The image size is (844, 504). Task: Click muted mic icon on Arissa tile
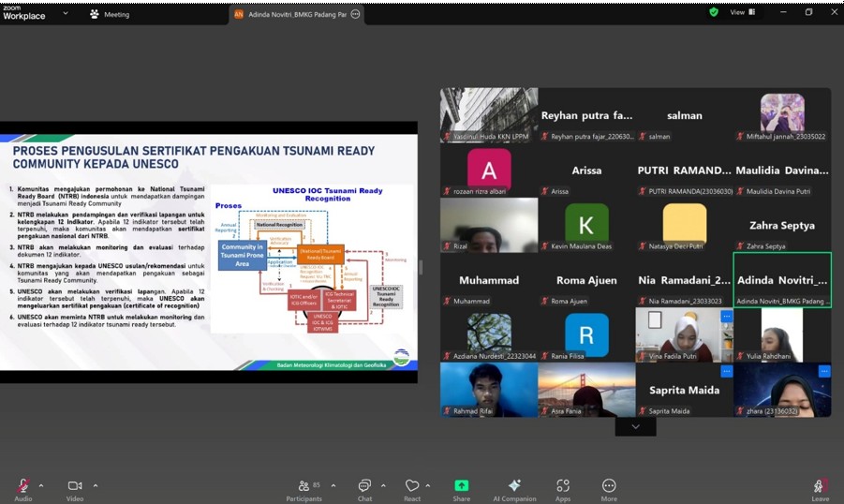point(544,191)
